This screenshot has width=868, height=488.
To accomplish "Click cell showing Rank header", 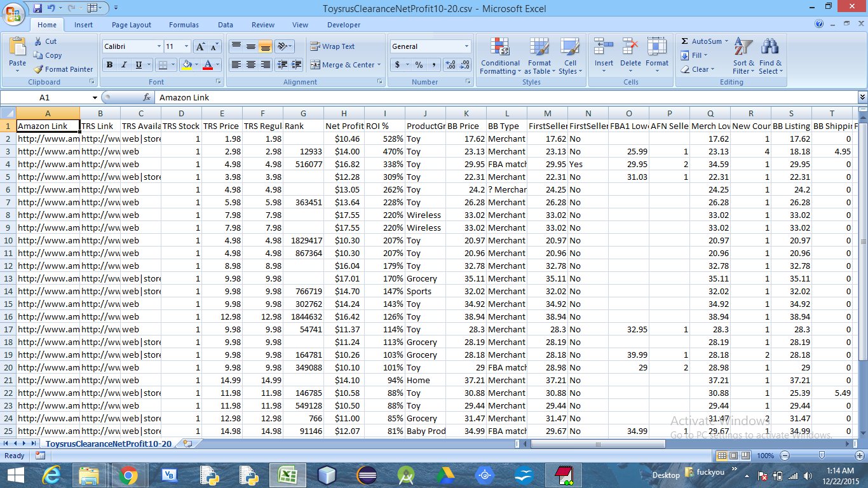I will [303, 126].
